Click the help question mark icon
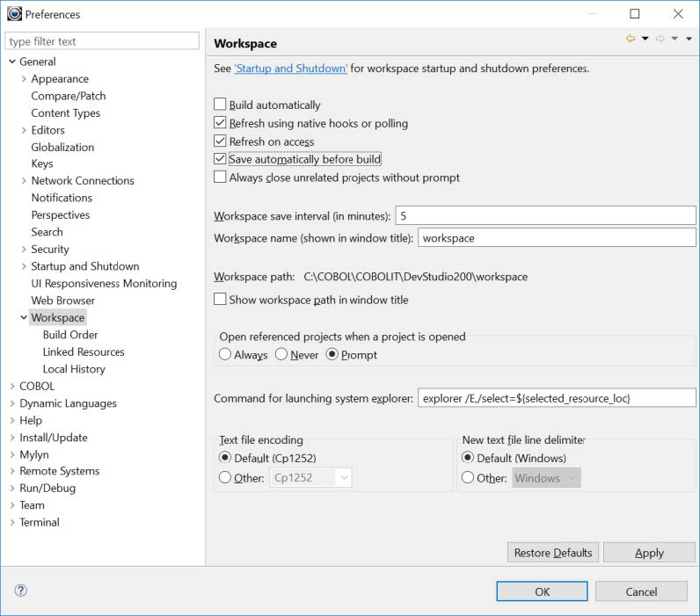The height and width of the screenshot is (616, 700). (21, 591)
